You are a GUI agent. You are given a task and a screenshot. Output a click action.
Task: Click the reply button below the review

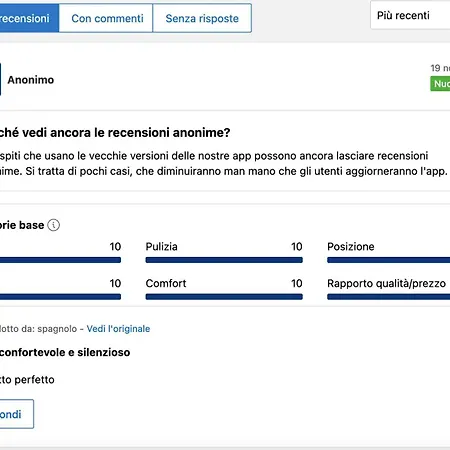click(16, 414)
